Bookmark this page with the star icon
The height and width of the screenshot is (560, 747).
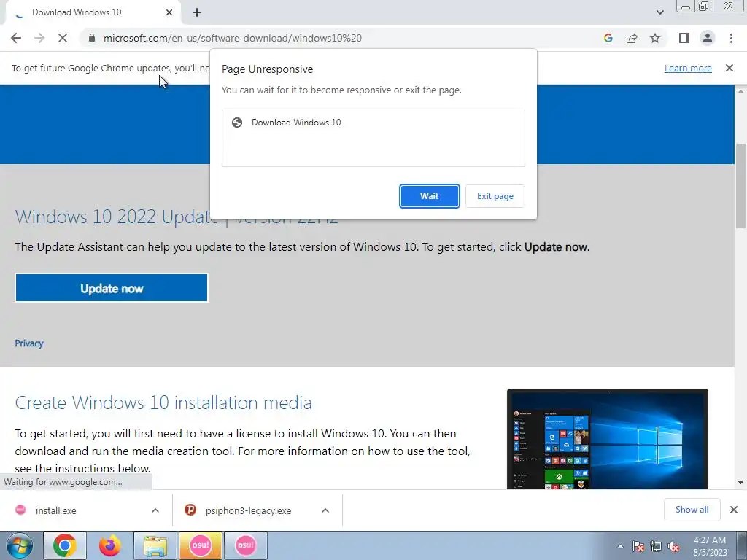tap(655, 38)
